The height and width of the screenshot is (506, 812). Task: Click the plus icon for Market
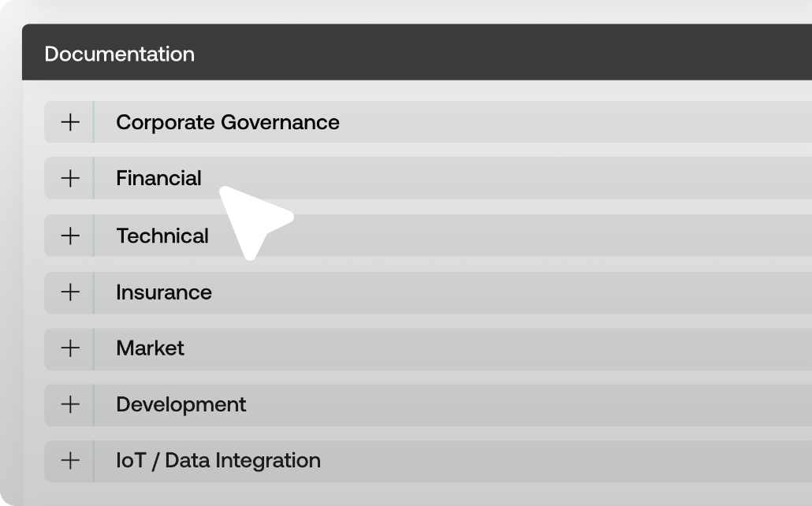70,348
